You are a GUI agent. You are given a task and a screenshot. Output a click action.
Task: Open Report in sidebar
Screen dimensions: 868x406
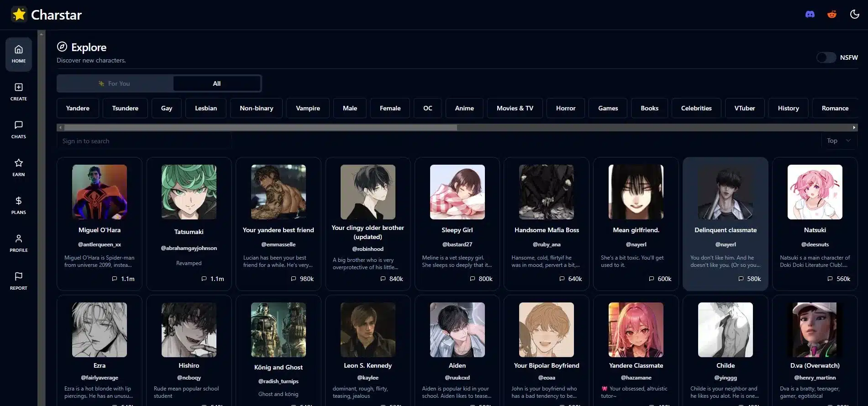19,281
